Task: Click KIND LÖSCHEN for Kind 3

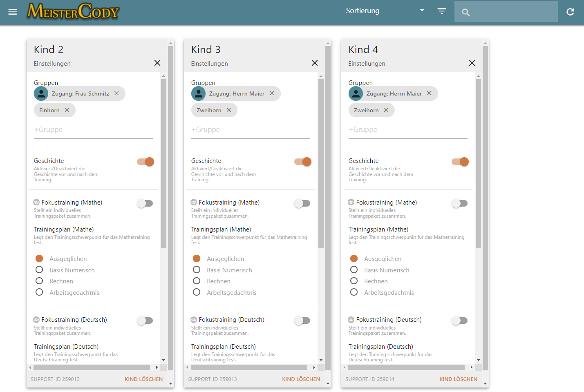Action: tap(301, 379)
